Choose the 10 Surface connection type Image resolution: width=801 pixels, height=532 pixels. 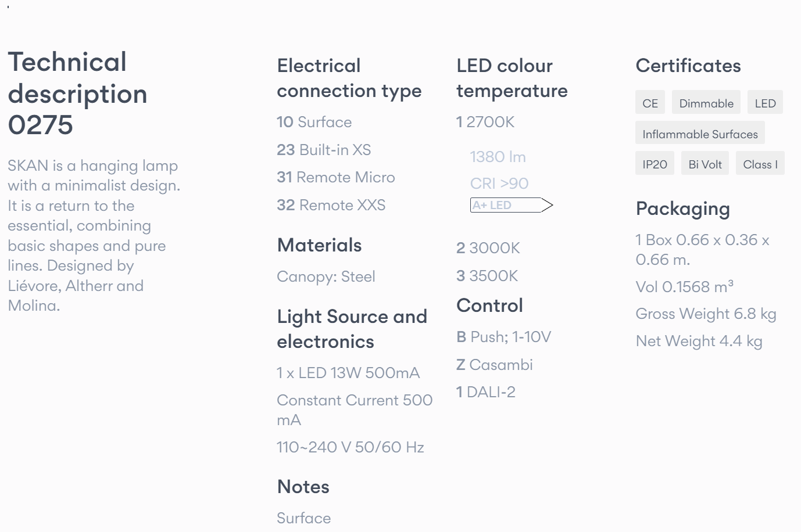pos(314,122)
